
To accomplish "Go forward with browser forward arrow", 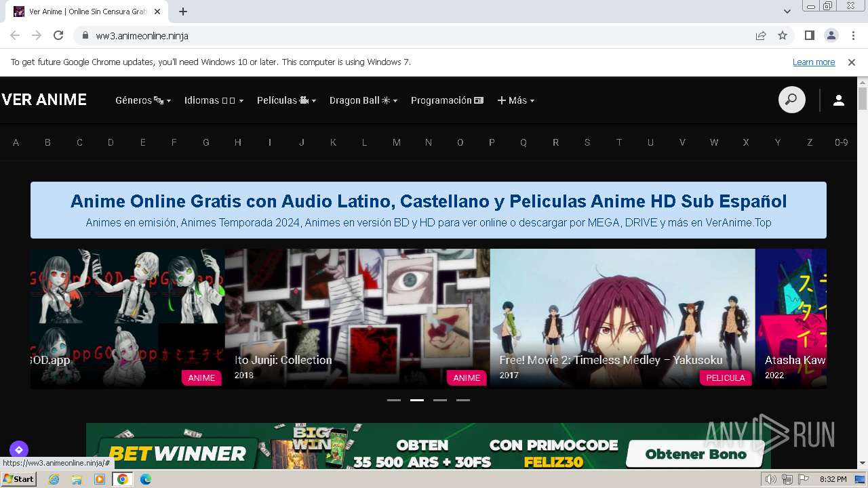I will click(x=37, y=35).
